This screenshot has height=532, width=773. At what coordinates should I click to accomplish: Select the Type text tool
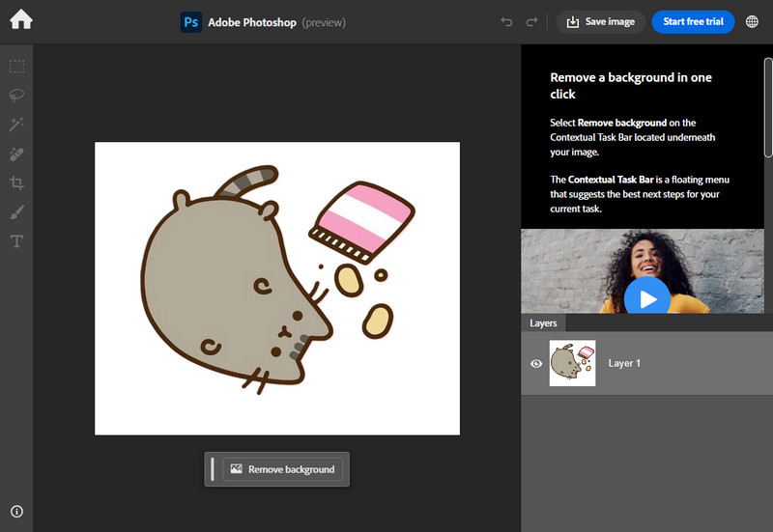tap(16, 241)
